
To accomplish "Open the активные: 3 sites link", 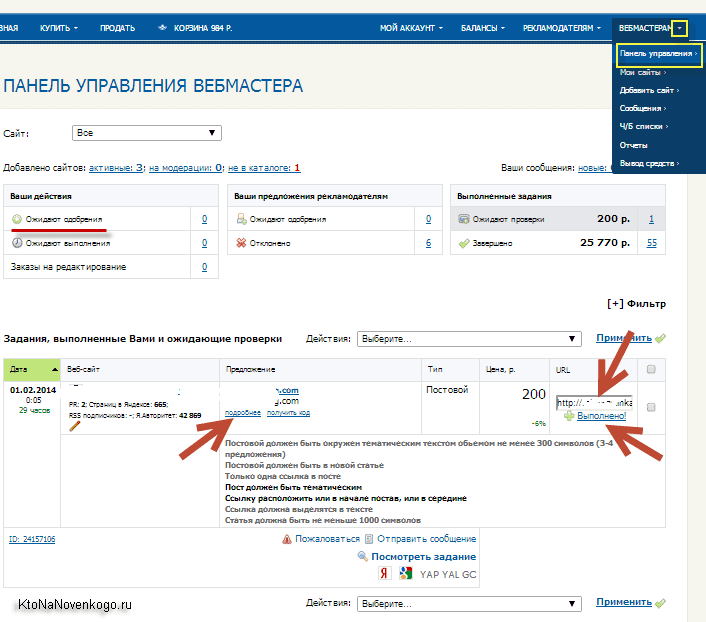I will [x=116, y=168].
